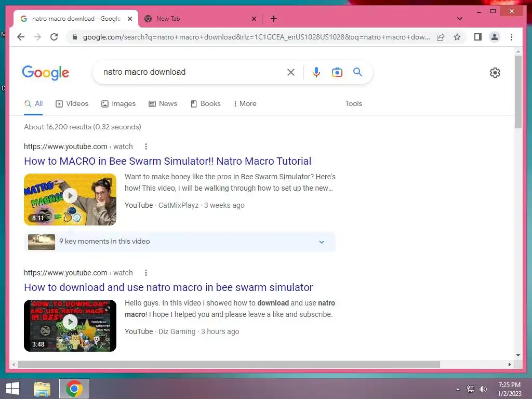Switch to the Images tab
The image size is (532, 399).
118,103
